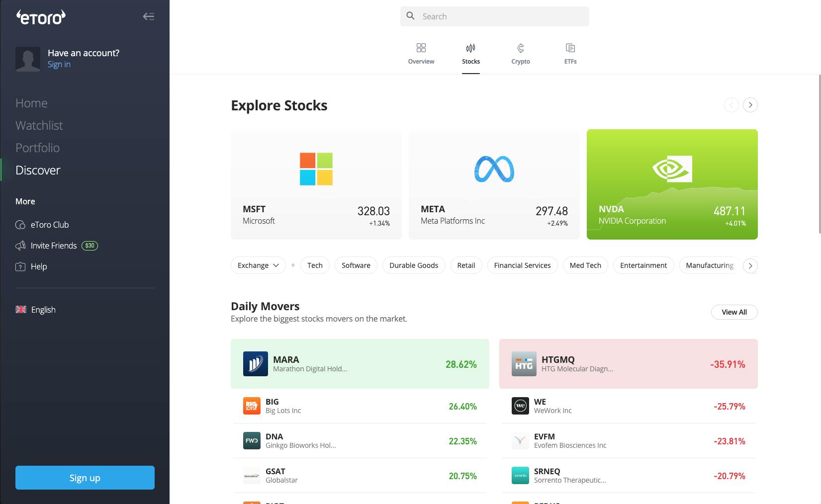Click the GSAT ticker text
The height and width of the screenshot is (504, 821).
(275, 471)
